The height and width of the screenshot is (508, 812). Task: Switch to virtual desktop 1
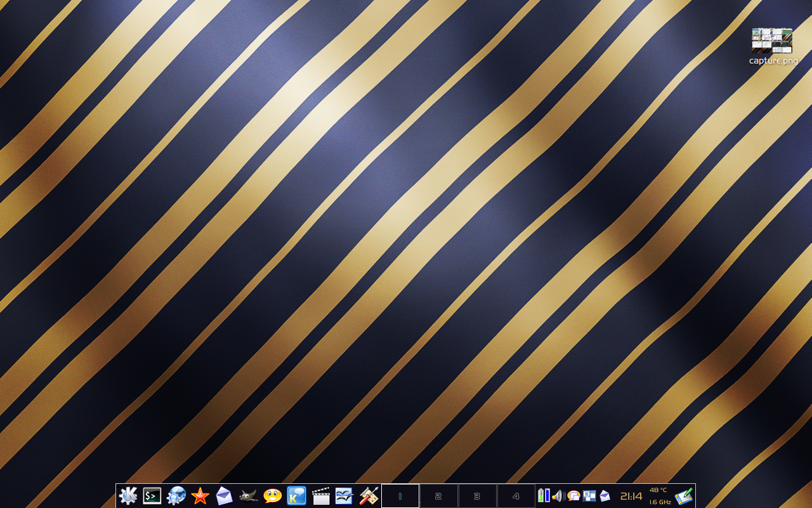coord(400,496)
